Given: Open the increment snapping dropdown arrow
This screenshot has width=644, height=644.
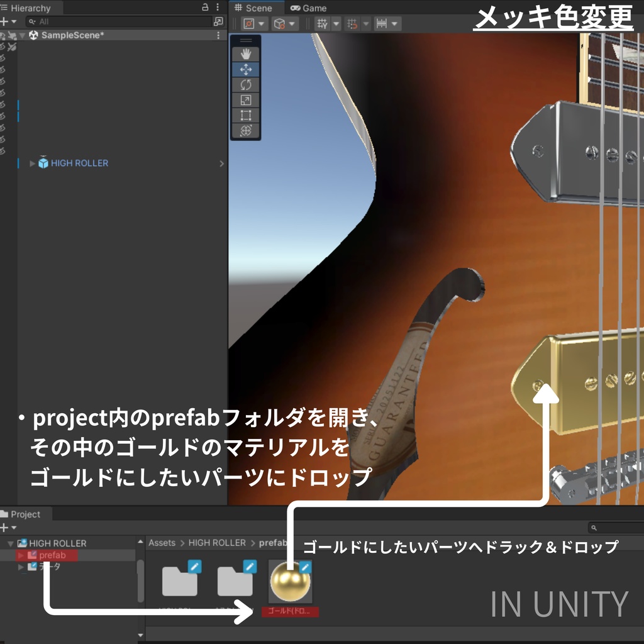Looking at the screenshot, I should click(394, 24).
